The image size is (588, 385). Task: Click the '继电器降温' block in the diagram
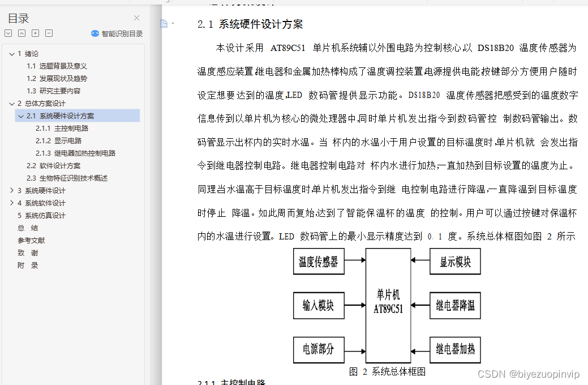pos(455,305)
